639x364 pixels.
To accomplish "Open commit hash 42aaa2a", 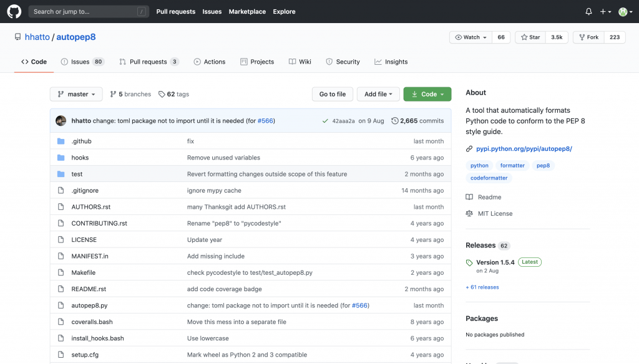I will (343, 121).
